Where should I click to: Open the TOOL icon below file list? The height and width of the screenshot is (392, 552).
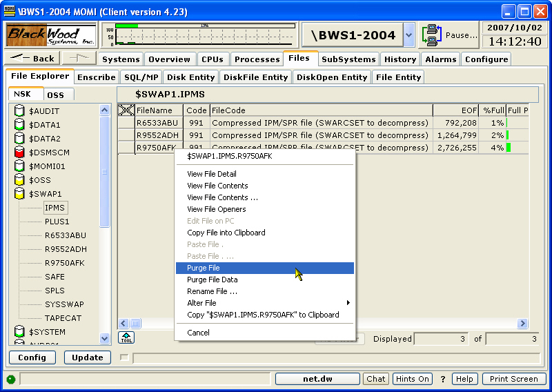pyautogui.click(x=126, y=337)
